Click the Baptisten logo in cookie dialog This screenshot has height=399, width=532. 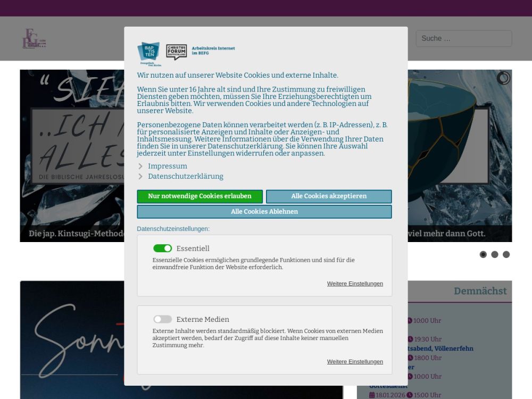[x=148, y=52]
